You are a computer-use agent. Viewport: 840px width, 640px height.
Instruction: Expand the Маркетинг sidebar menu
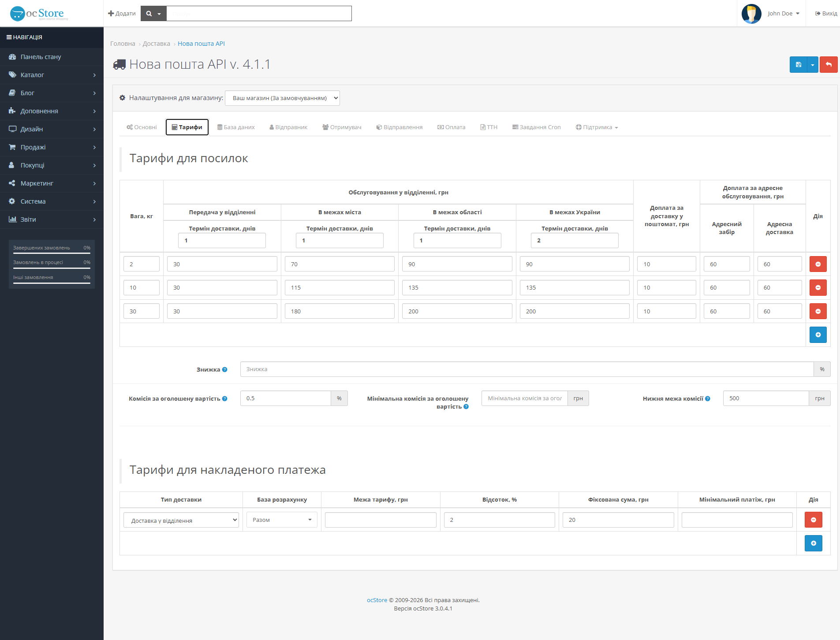coord(52,183)
